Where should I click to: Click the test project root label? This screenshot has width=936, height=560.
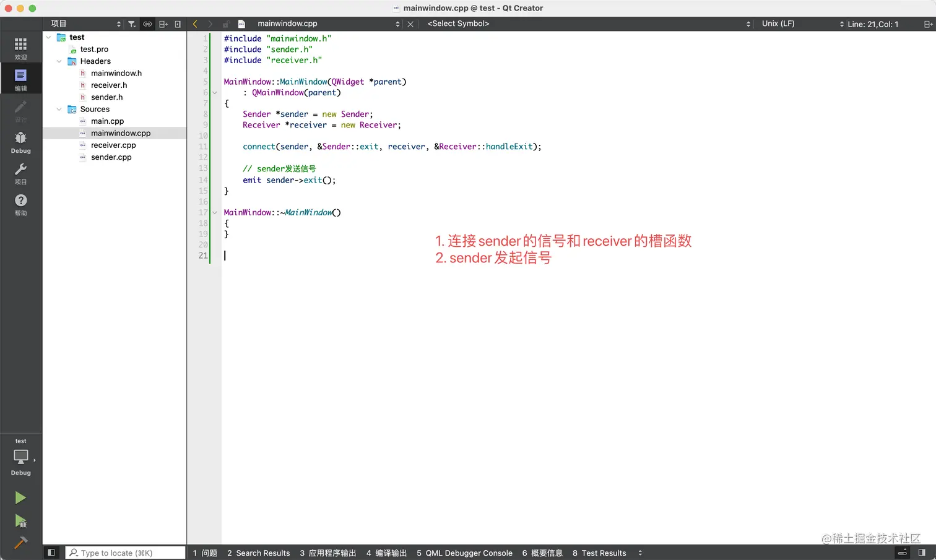tap(77, 37)
